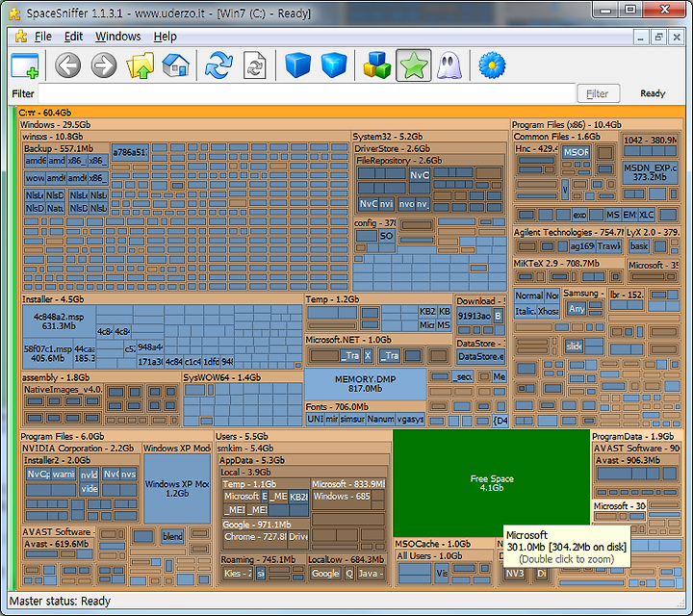Click the ProgramData - 1.9Gb folder header
Image resolution: width=693 pixels, height=616 pixels.
pos(636,436)
